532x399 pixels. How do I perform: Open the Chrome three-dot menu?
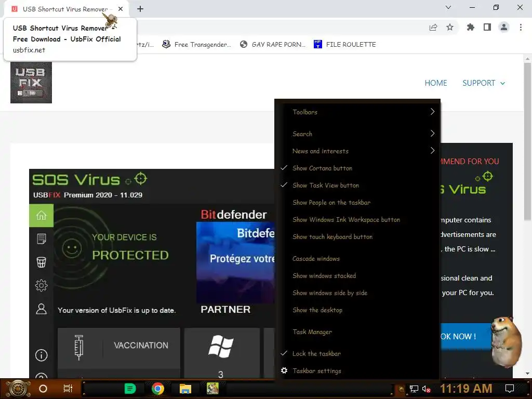pos(521,27)
